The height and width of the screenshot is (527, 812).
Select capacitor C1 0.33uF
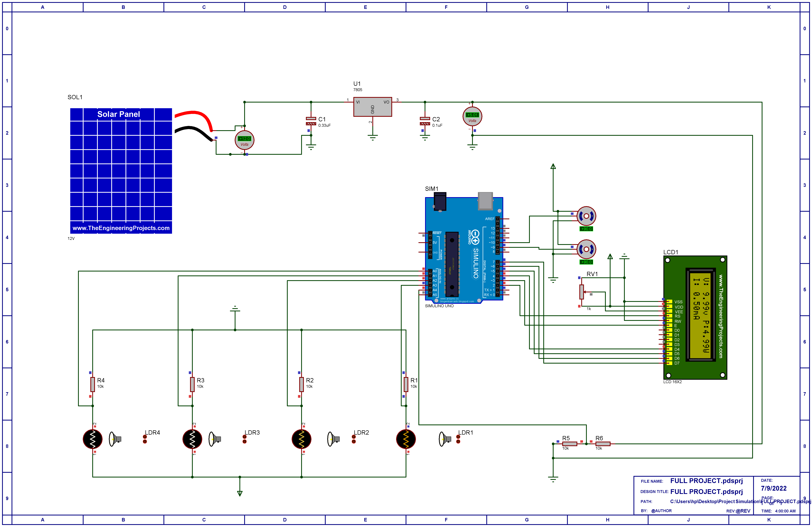tap(311, 121)
